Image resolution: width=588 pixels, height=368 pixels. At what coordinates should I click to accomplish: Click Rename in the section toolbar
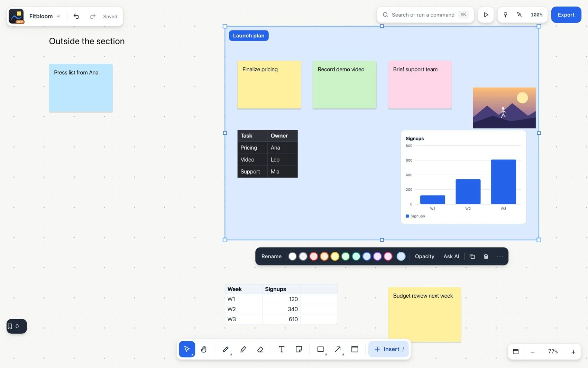272,256
